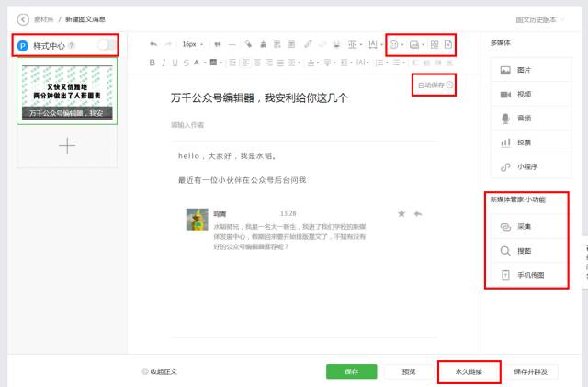Insert media via 图片 in the sidebar
Image resolution: width=588 pixels, height=387 pixels.
(531, 70)
